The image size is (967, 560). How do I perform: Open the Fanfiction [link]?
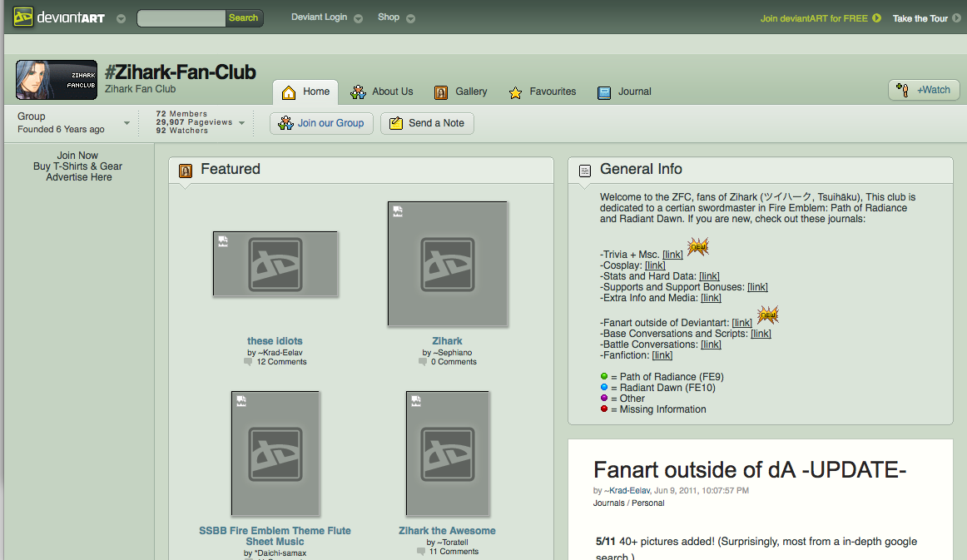[x=662, y=355]
